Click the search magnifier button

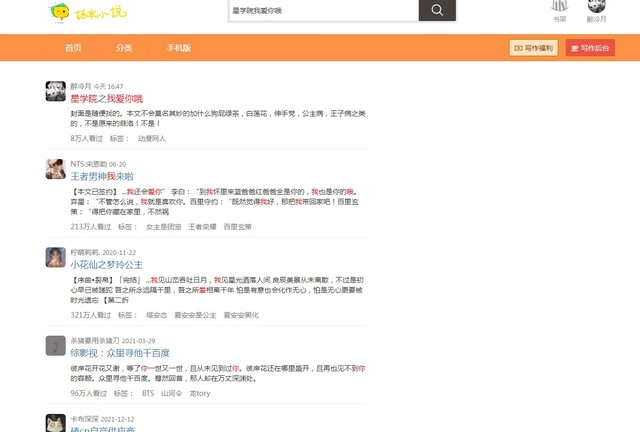(437, 10)
